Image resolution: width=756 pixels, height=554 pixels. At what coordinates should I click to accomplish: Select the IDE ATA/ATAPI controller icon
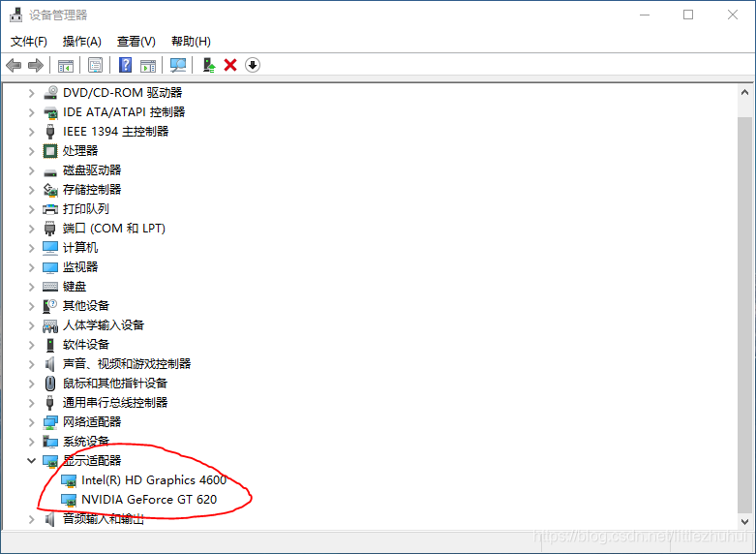point(50,112)
